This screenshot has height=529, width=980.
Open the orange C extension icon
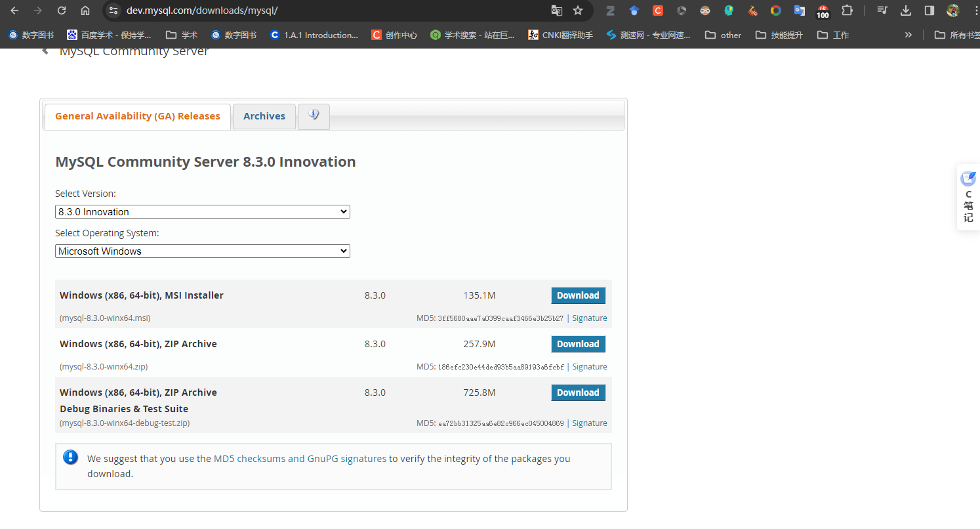(x=658, y=11)
